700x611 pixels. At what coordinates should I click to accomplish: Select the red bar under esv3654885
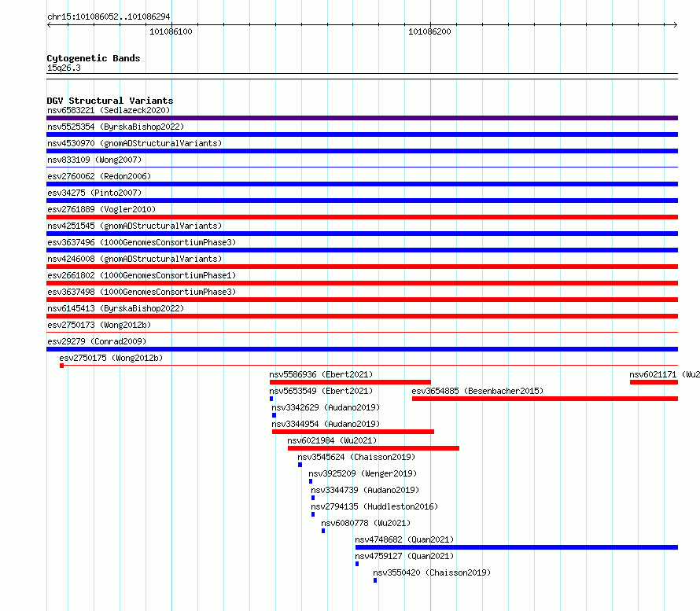pyautogui.click(x=545, y=399)
